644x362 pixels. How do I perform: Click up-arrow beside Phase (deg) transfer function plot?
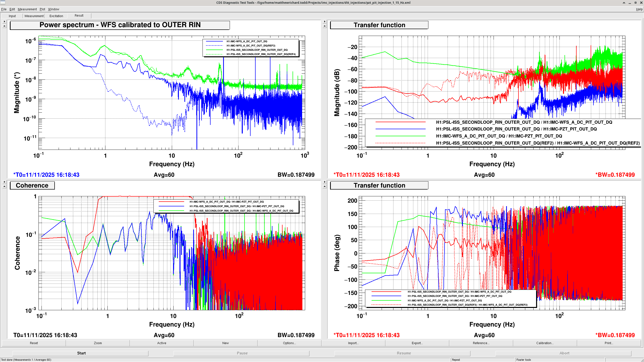tap(325, 187)
